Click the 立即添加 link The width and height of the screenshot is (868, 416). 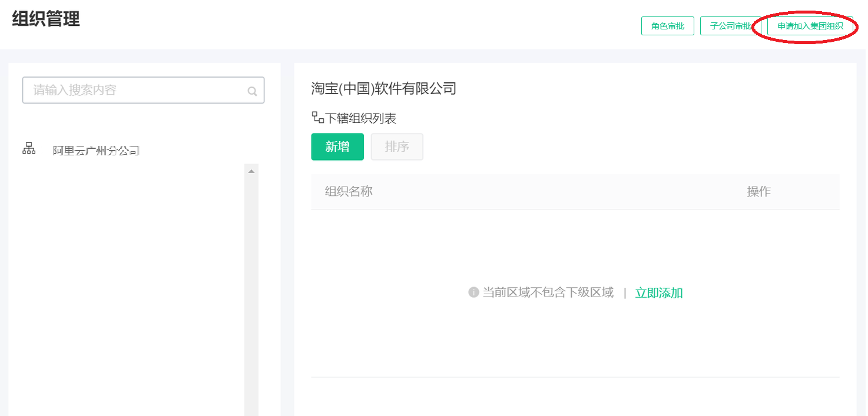click(x=659, y=293)
